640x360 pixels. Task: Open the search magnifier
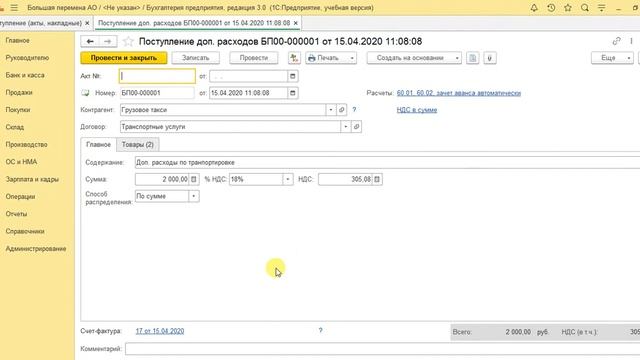(585, 8)
